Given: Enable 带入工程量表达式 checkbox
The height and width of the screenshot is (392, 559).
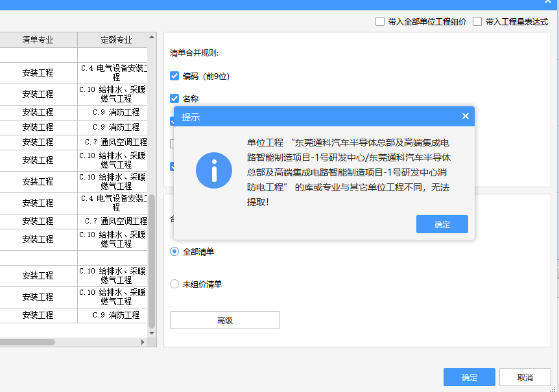Looking at the screenshot, I should (477, 21).
